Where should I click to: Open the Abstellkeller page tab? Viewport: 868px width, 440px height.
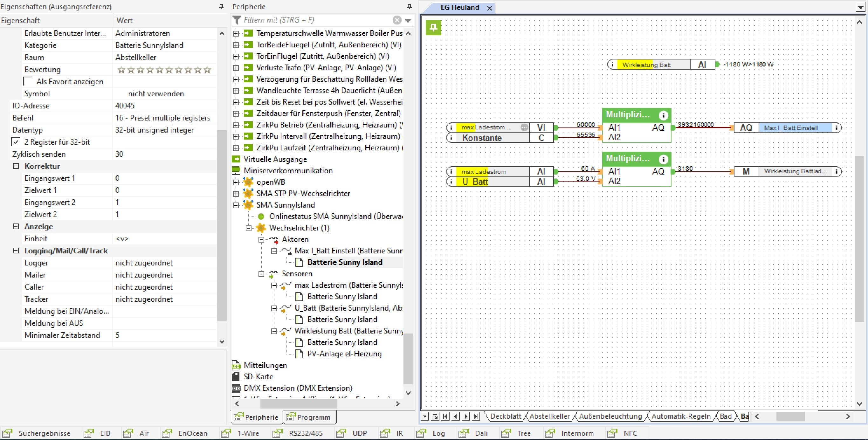click(549, 416)
